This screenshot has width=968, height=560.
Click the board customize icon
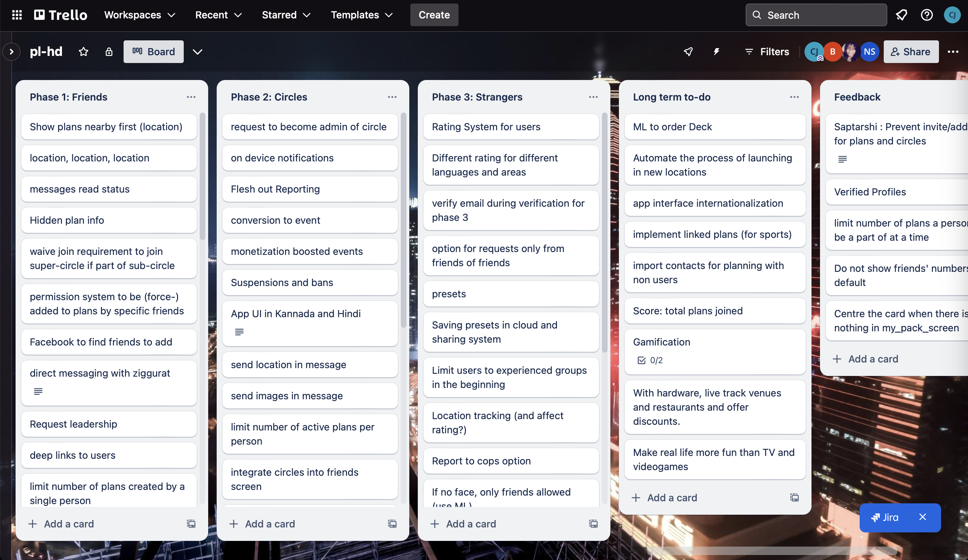(x=197, y=51)
